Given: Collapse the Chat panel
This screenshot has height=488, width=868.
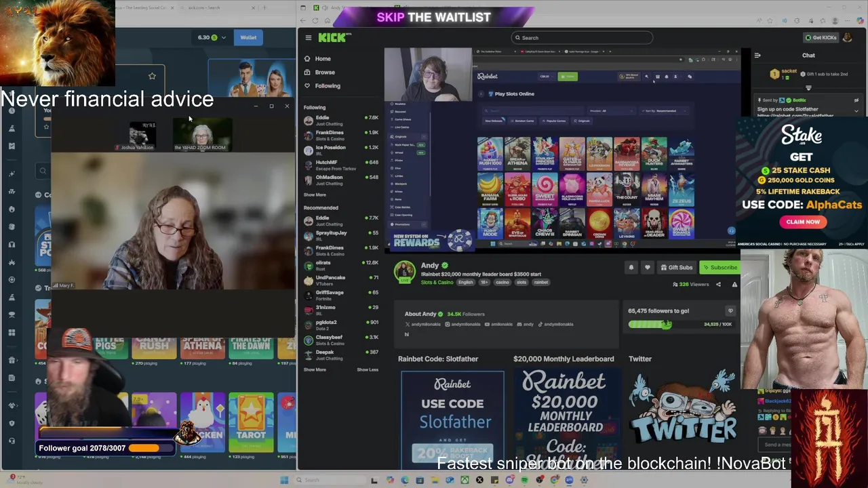Looking at the screenshot, I should tap(757, 56).
